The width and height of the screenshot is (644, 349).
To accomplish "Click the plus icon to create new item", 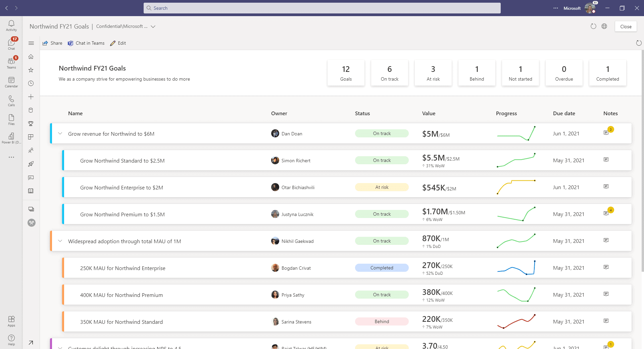I will pyautogui.click(x=31, y=97).
